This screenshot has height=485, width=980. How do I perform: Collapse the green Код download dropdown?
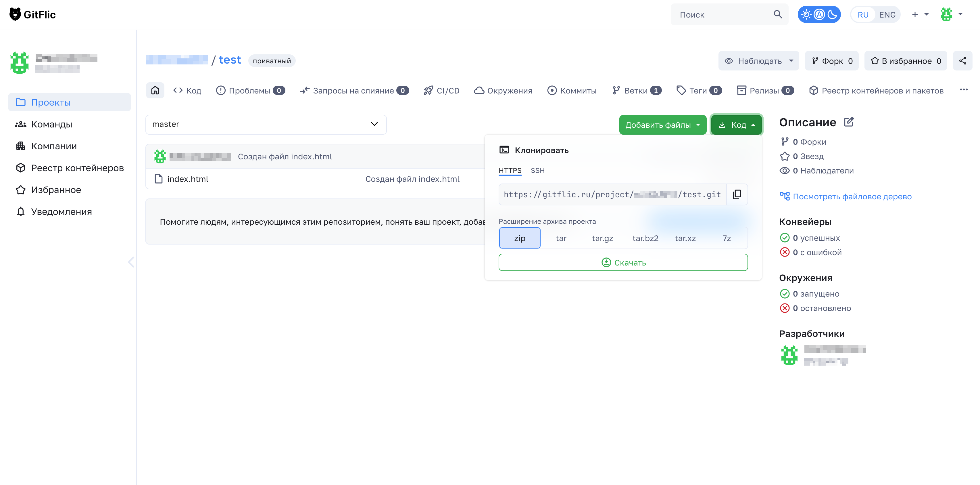736,125
